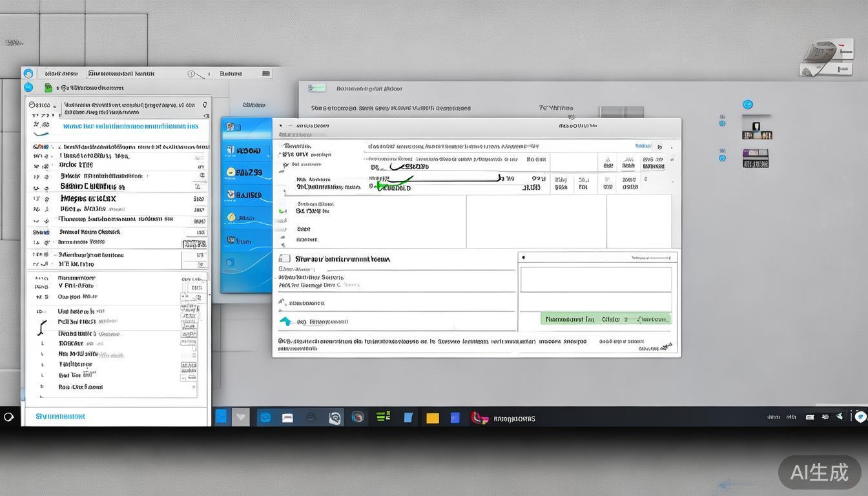Expand the small bullet header in right lower panel
868x496 pixels.
pos(523,258)
